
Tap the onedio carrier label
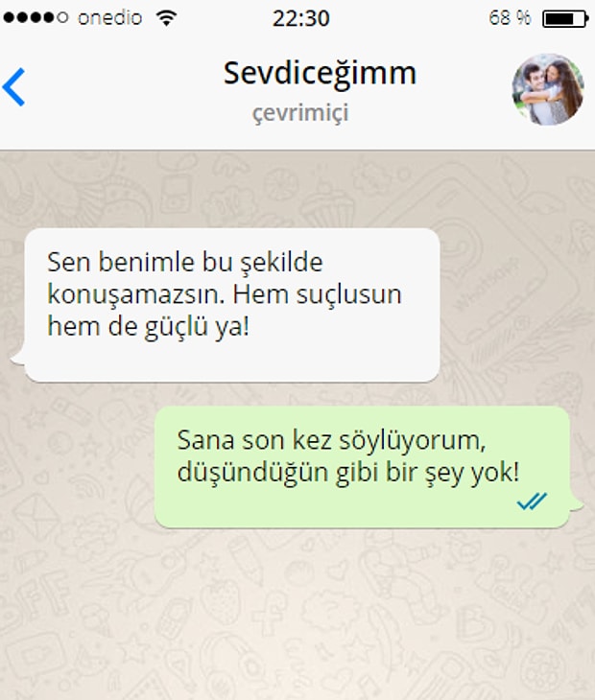[110, 18]
